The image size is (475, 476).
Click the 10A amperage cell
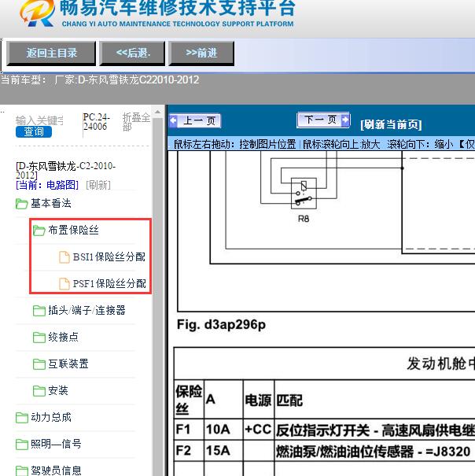(x=223, y=430)
